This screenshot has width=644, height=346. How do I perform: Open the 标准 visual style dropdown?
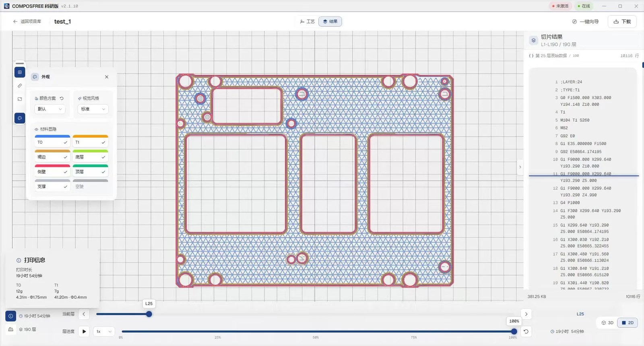[93, 109]
